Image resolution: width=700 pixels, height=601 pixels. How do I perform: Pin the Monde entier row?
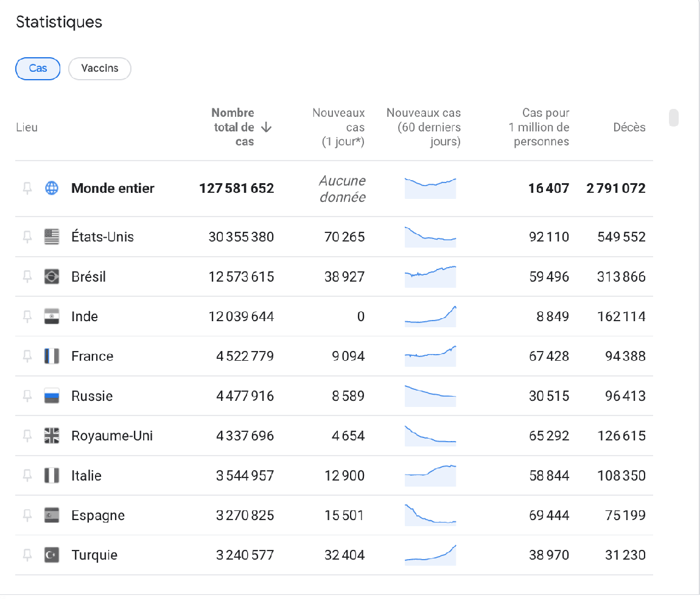27,189
